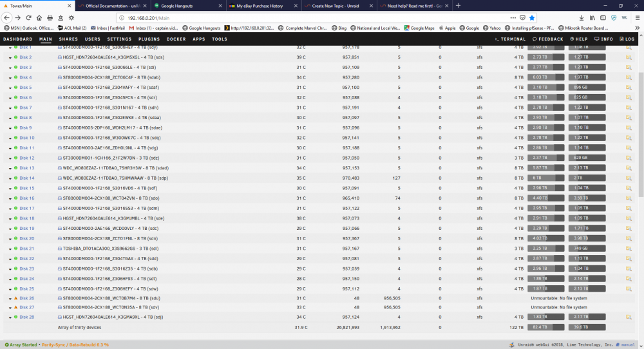Click the gear icon in browser toolbar
This screenshot has width=644, height=349.
click(x=71, y=18)
